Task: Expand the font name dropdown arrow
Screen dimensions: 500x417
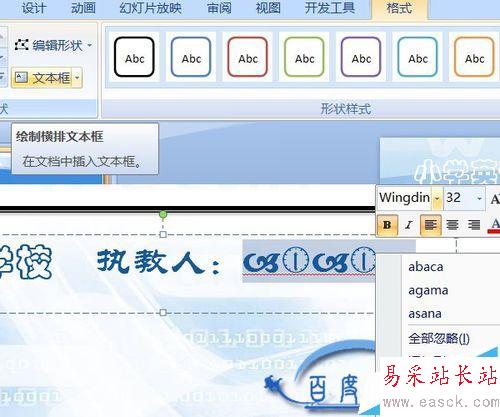Action: tap(437, 198)
